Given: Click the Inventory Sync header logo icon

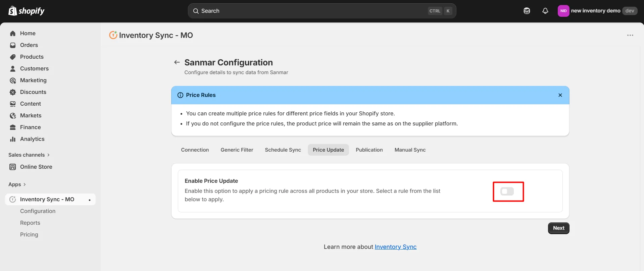Looking at the screenshot, I should click(113, 35).
